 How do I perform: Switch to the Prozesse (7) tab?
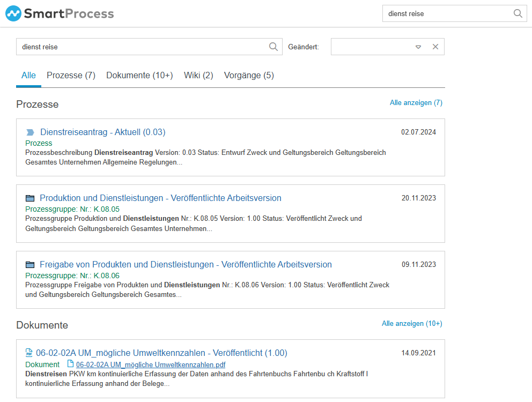(x=71, y=76)
